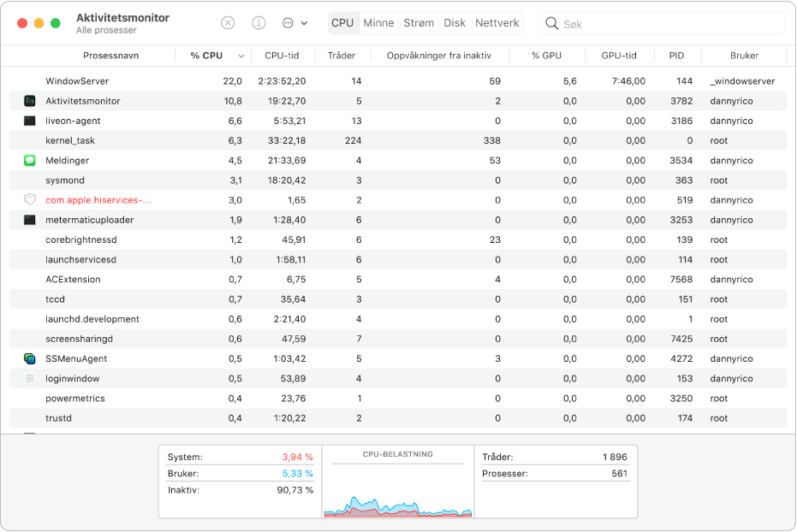Click the stop process (X) toolbar icon
The image size is (797, 532).
pyautogui.click(x=228, y=23)
